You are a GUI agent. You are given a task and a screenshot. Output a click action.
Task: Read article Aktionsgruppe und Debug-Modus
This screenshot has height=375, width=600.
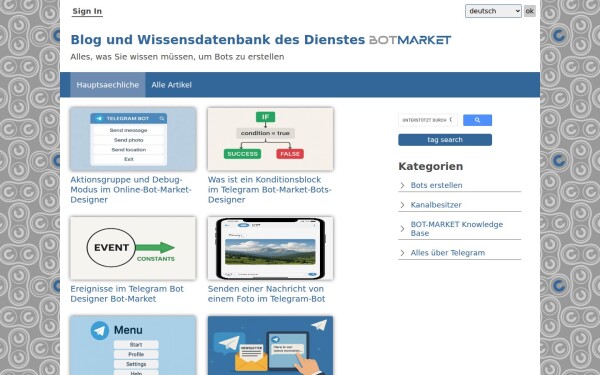click(131, 190)
